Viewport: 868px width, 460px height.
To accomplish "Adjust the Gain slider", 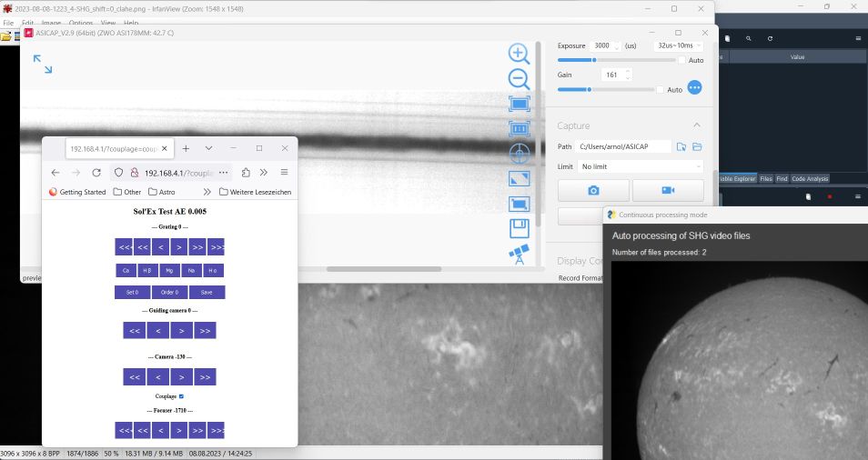I will click(x=606, y=89).
